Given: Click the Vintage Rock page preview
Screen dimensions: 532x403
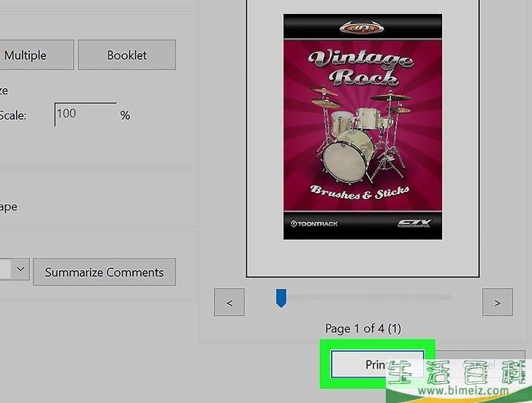Looking at the screenshot, I should 362,126.
